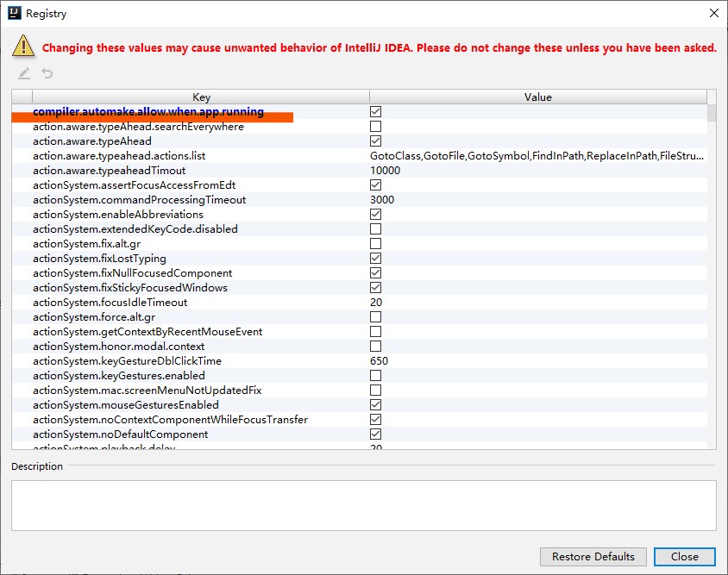
Task: Uncheck actionSystem.noDefaultComponent
Action: [375, 434]
